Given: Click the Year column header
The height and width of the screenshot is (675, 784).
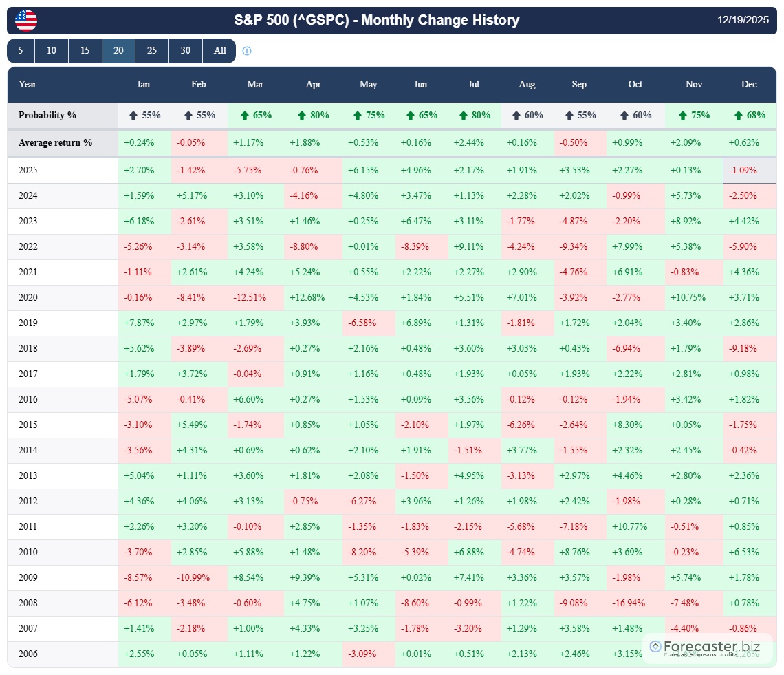Looking at the screenshot, I should 28,84.
